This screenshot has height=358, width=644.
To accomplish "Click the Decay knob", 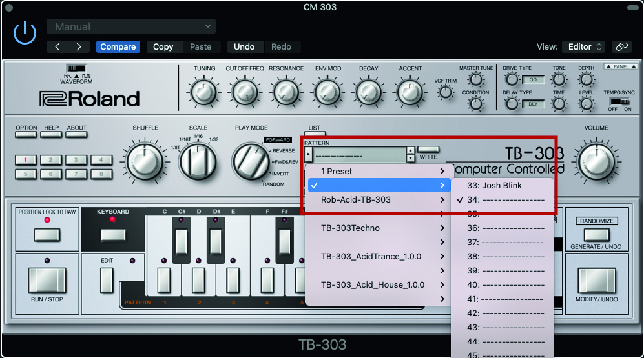I will pyautogui.click(x=369, y=92).
